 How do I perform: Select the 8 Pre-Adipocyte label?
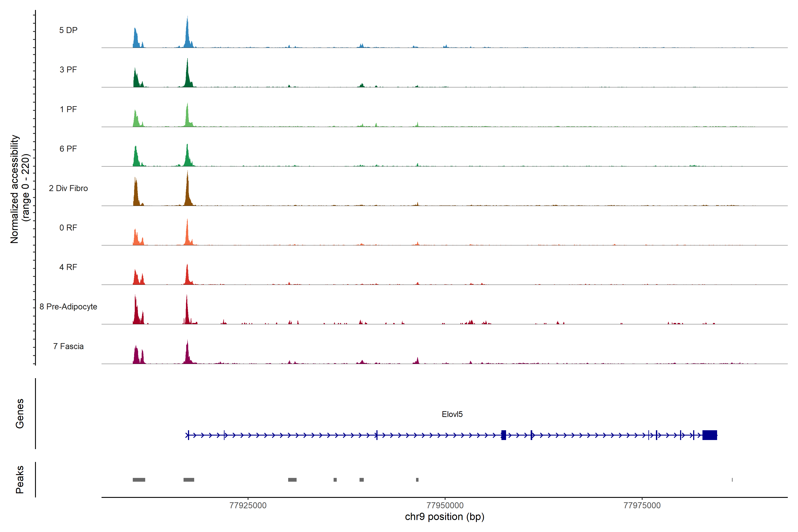(x=68, y=307)
